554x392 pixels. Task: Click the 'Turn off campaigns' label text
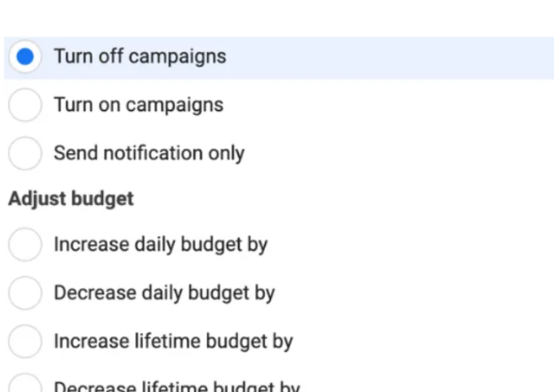point(139,57)
